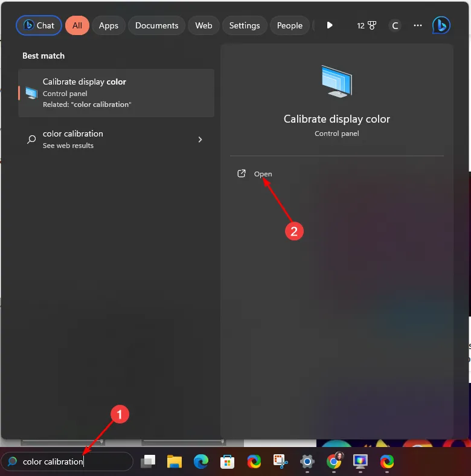
Task: Click the large monitor icon in preview pane
Action: click(x=337, y=82)
